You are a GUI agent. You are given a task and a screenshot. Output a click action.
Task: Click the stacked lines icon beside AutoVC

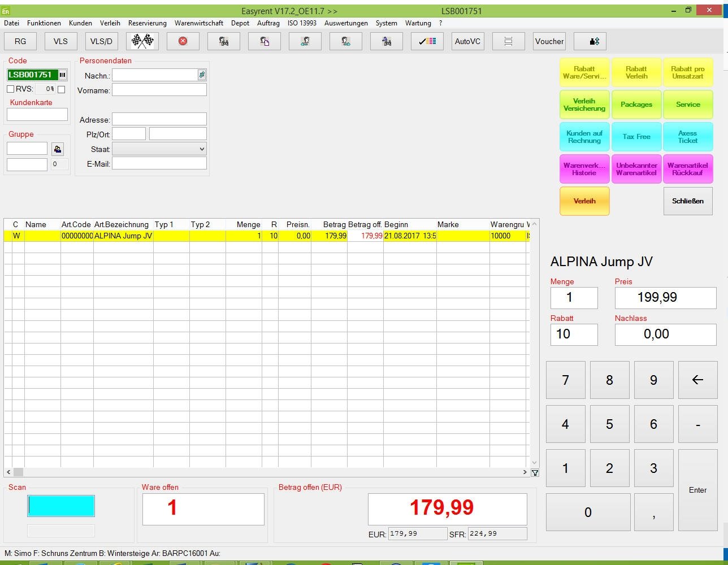509,41
